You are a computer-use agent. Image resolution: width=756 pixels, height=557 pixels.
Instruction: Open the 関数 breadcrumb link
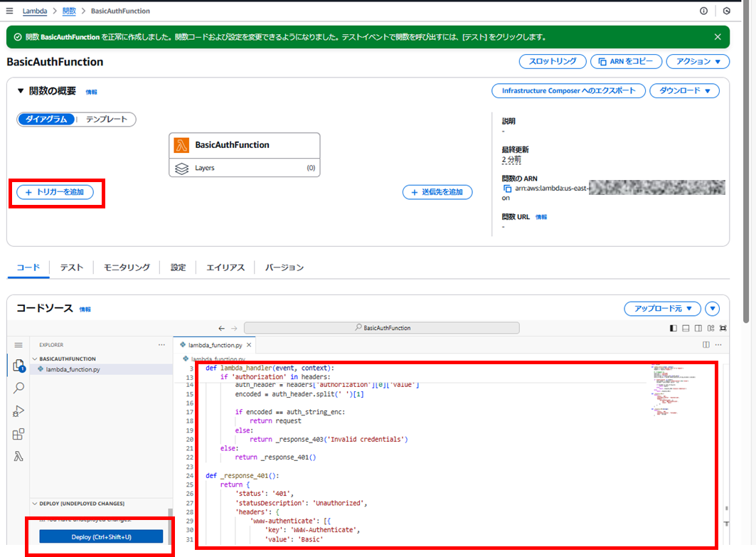click(x=69, y=11)
